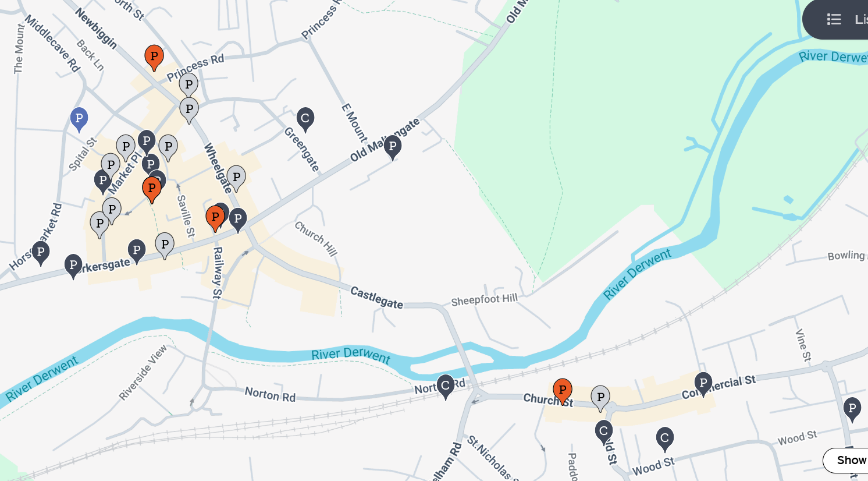Click the Show button at bottom right
This screenshot has height=481, width=868.
pyautogui.click(x=846, y=460)
